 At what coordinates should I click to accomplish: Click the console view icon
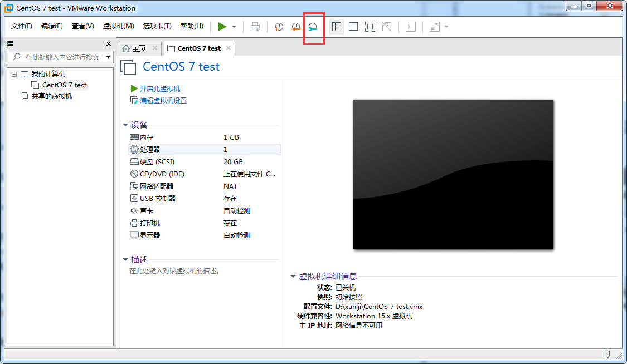point(411,27)
